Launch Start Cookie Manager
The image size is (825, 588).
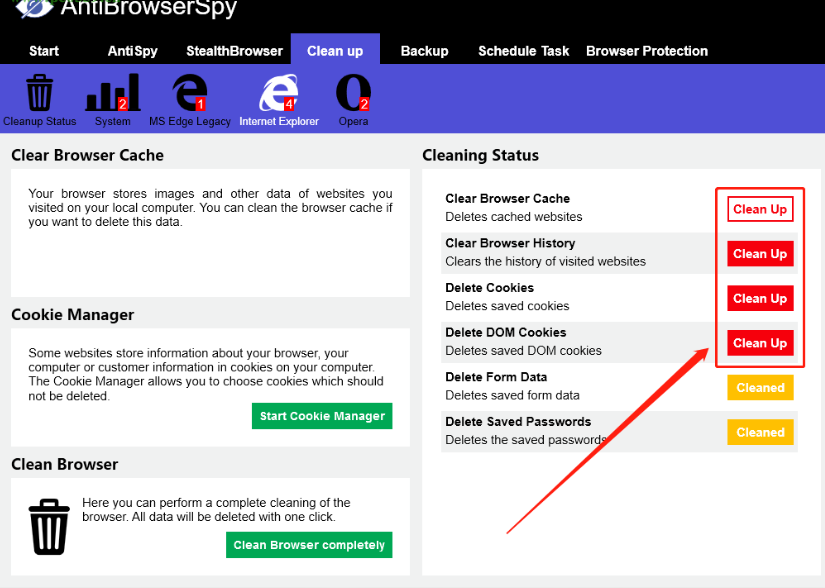coord(322,416)
